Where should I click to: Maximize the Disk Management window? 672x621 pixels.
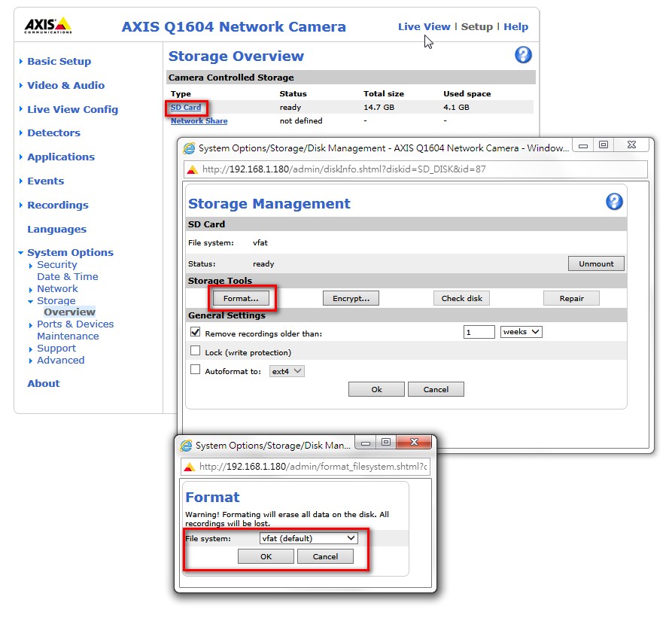coord(604,145)
